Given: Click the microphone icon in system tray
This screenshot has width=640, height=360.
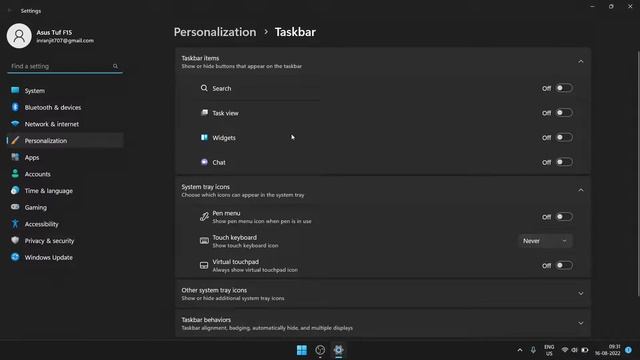Looking at the screenshot, I should (x=533, y=350).
